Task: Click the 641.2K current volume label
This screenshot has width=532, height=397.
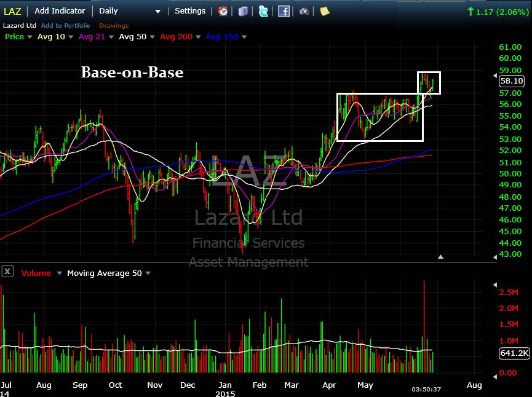Action: tap(514, 353)
